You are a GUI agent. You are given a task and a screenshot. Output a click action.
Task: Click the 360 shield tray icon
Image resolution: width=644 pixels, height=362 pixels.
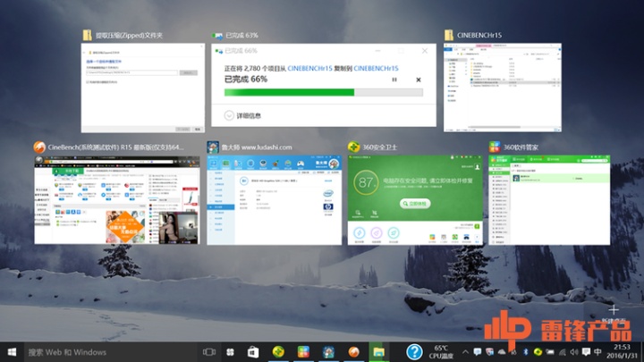tap(489, 352)
